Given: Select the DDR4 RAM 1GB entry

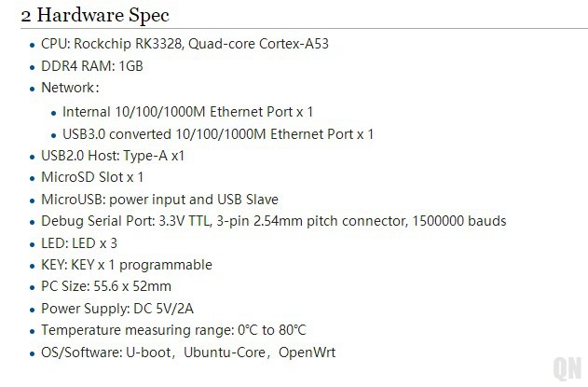Looking at the screenshot, I should (x=91, y=66).
